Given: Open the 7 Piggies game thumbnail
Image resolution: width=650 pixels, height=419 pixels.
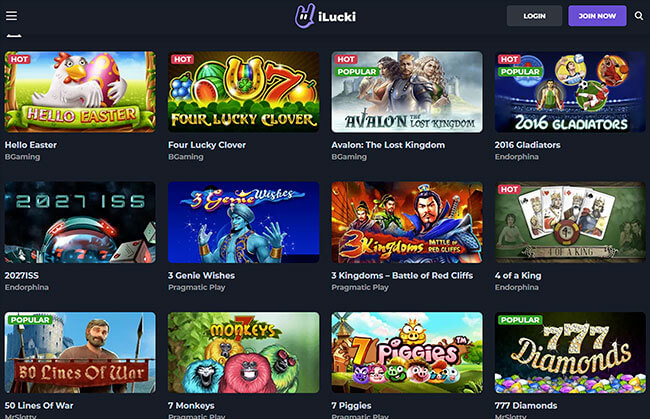Looking at the screenshot, I should click(407, 353).
